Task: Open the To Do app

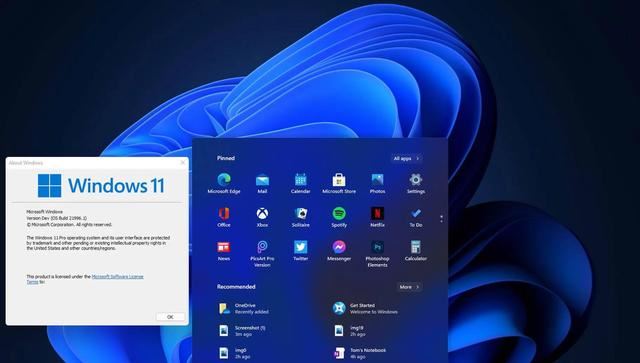Action: coord(416,217)
